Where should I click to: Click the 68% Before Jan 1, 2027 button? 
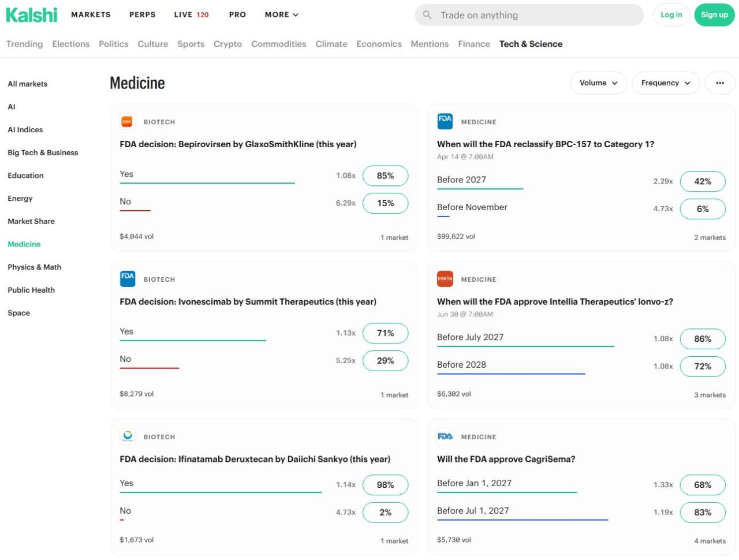(x=703, y=485)
